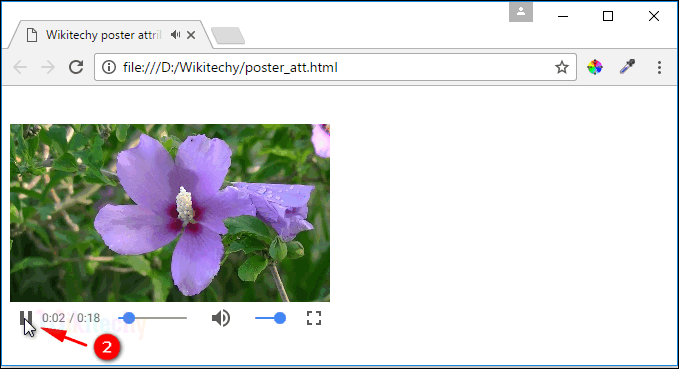The image size is (679, 369).
Task: Open the eyedropper color picker extension
Action: [x=627, y=67]
